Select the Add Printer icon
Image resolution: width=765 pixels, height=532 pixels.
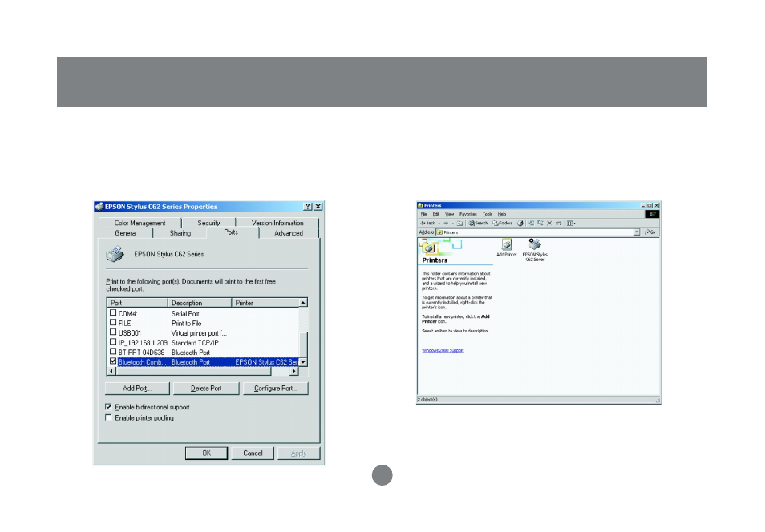(507, 248)
